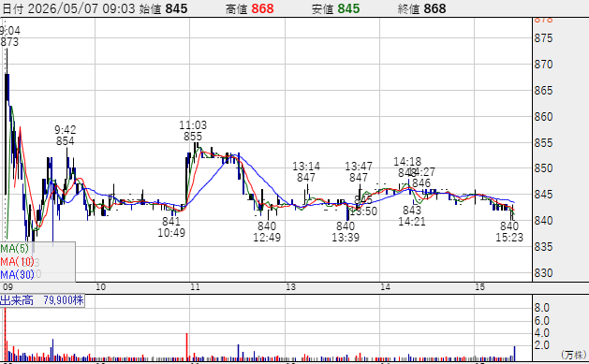Click the tallest red opening volume bar

(5, 334)
